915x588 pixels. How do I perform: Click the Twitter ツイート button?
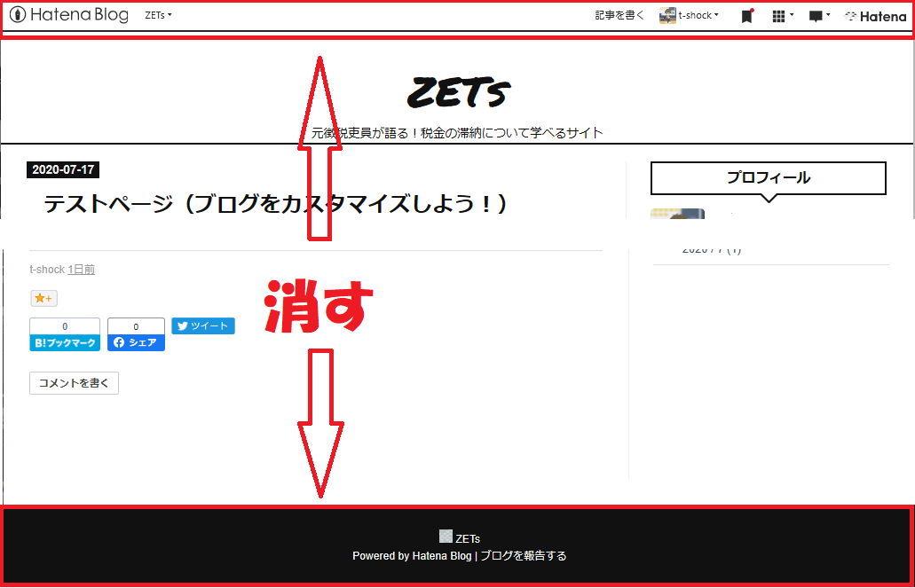[203, 326]
